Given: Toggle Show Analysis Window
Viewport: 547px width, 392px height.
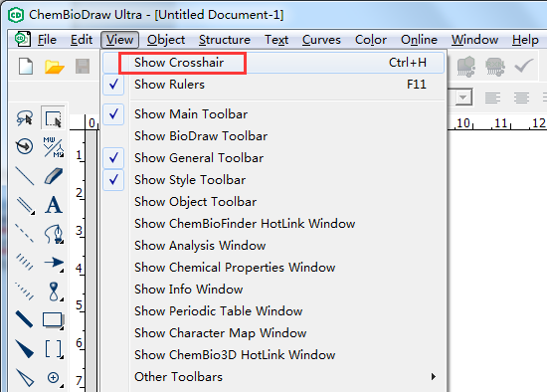Looking at the screenshot, I should tap(273, 246).
